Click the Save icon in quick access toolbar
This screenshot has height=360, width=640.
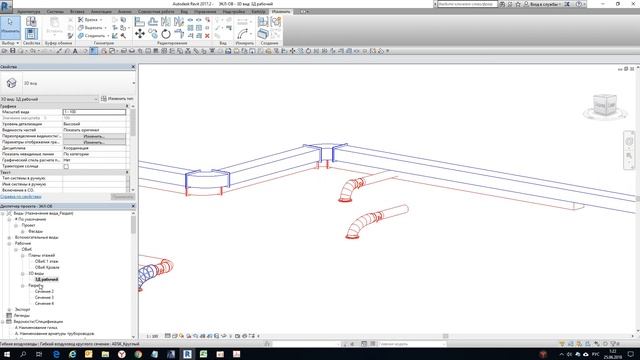(x=13, y=51)
